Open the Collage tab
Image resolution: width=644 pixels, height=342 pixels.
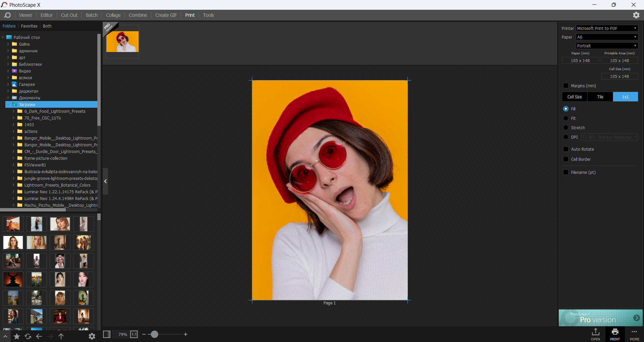(113, 15)
